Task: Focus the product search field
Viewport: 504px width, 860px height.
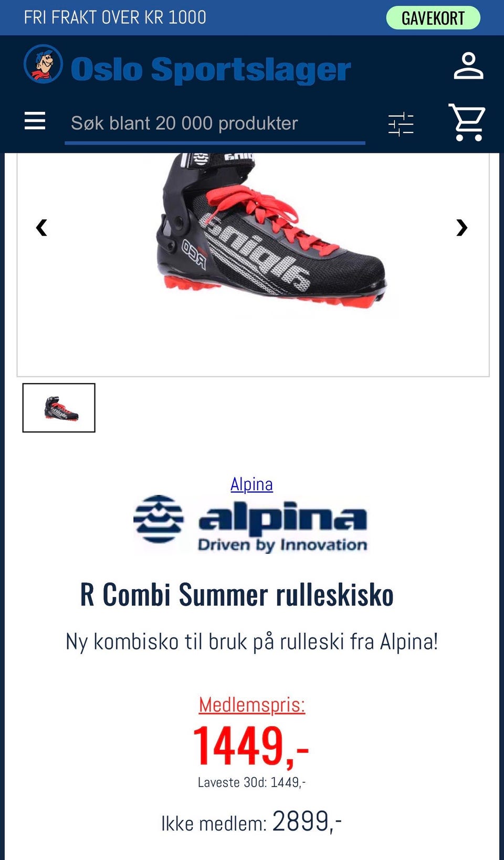Action: point(215,124)
